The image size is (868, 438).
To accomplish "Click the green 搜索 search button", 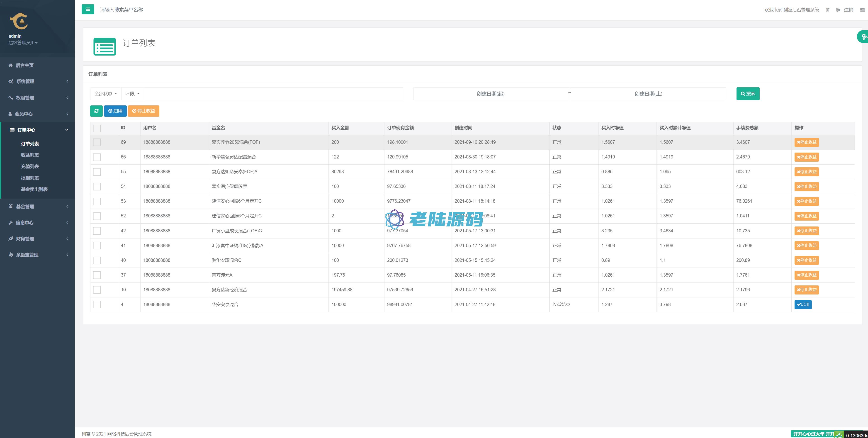I will tap(748, 94).
